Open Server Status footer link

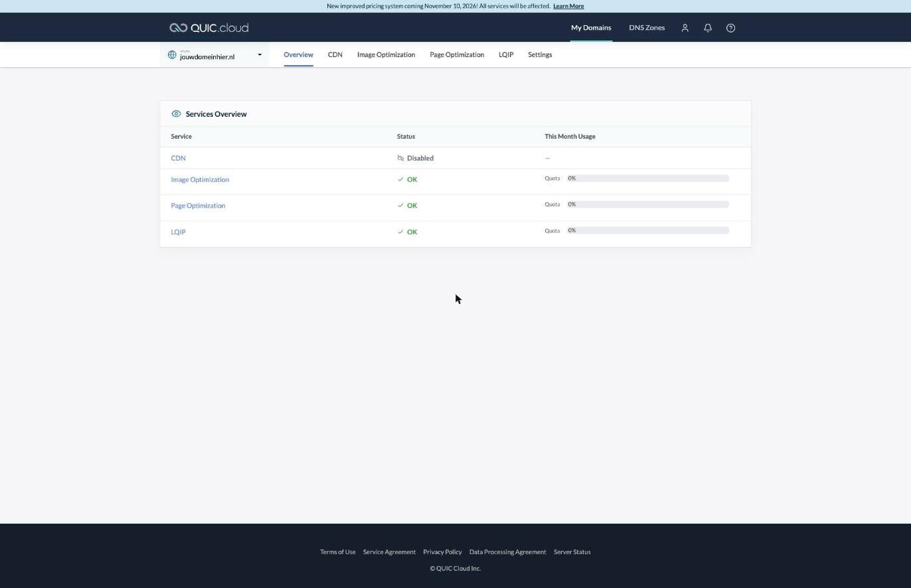coord(572,552)
